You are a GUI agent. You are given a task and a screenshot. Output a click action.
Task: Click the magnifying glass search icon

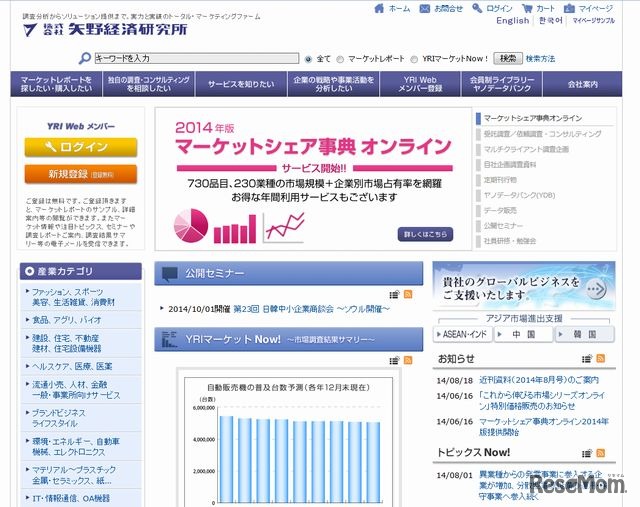click(x=84, y=58)
